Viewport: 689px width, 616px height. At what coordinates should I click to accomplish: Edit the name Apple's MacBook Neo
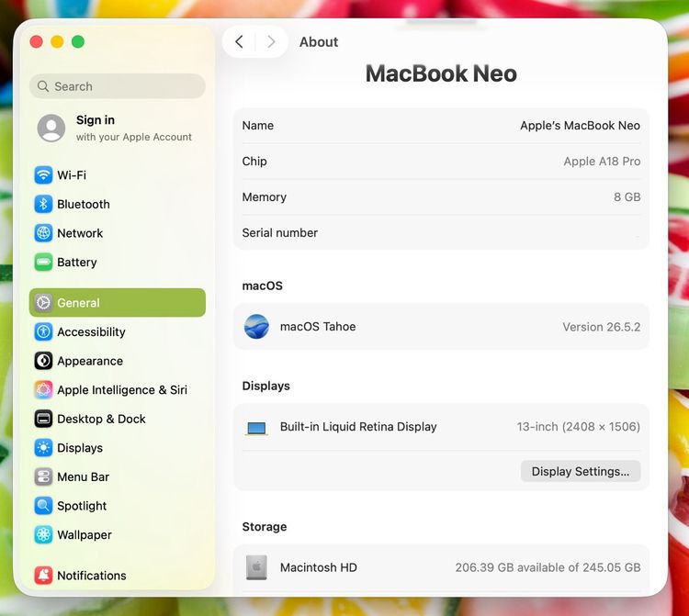point(580,126)
